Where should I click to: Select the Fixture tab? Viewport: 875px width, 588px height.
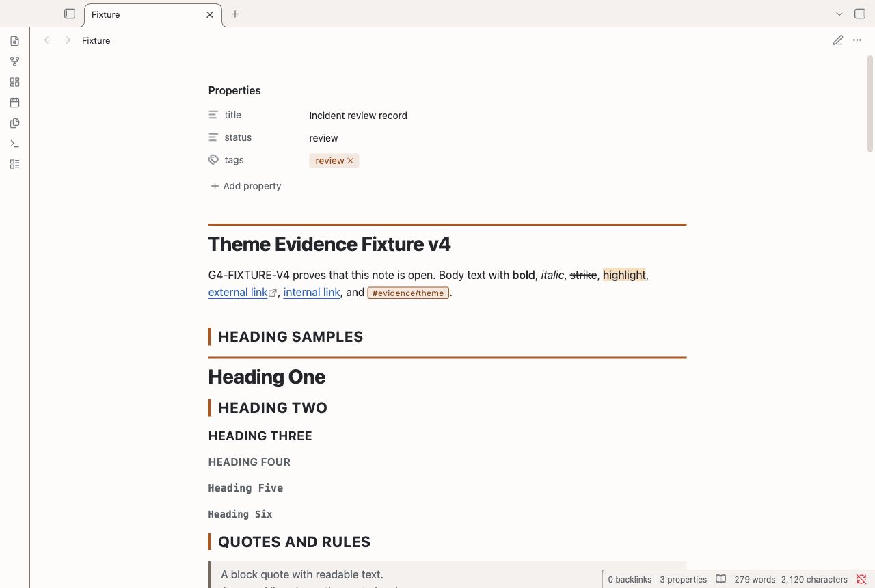[153, 14]
